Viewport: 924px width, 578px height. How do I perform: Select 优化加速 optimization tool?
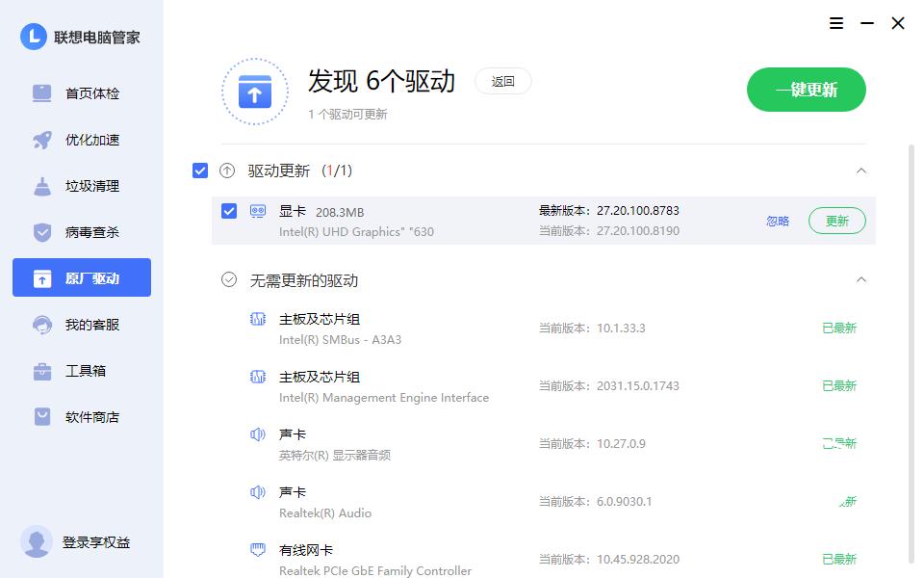coord(92,140)
